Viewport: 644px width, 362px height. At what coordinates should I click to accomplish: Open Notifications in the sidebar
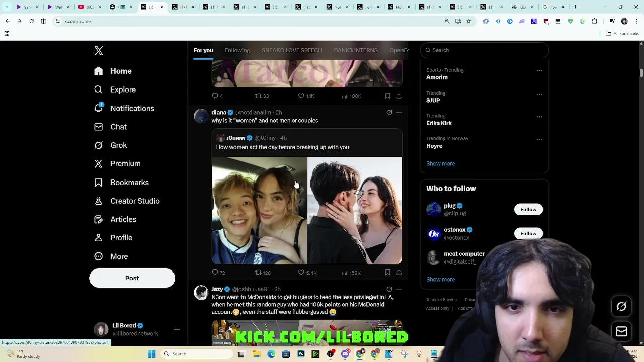(124, 108)
